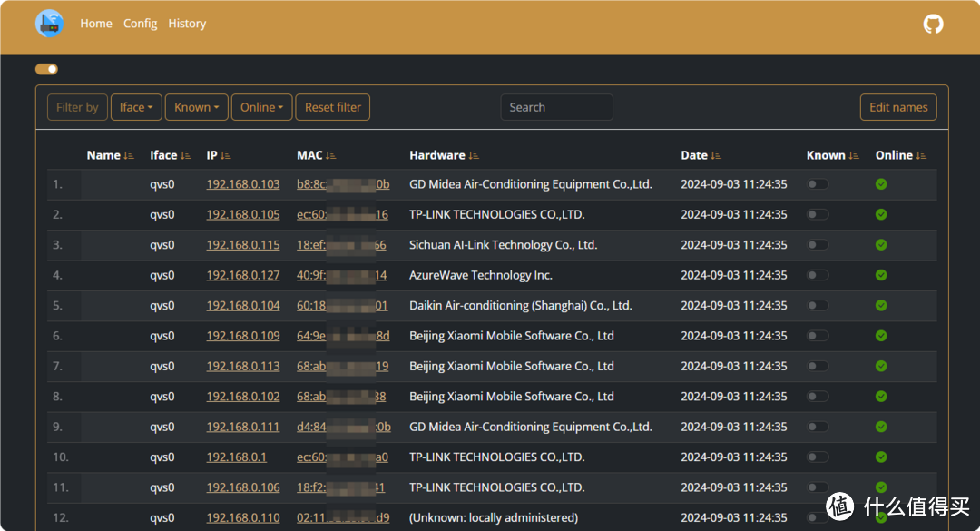980x531 pixels.
Task: Sort table by Online status icon
Action: pyautogui.click(x=922, y=156)
